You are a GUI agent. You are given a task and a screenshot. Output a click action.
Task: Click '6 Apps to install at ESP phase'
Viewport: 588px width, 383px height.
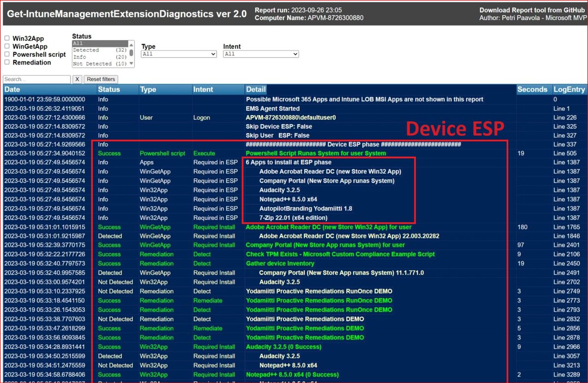pos(289,162)
